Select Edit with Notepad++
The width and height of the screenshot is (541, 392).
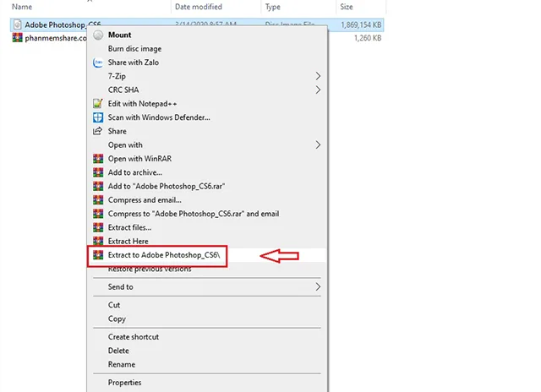tap(142, 103)
